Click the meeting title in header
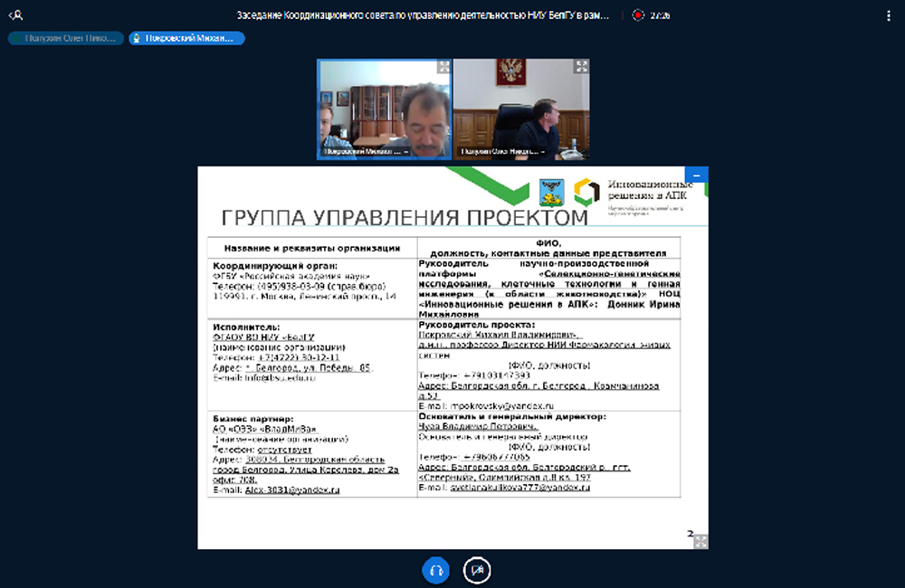Screen dimensions: 905x588 [423, 15]
